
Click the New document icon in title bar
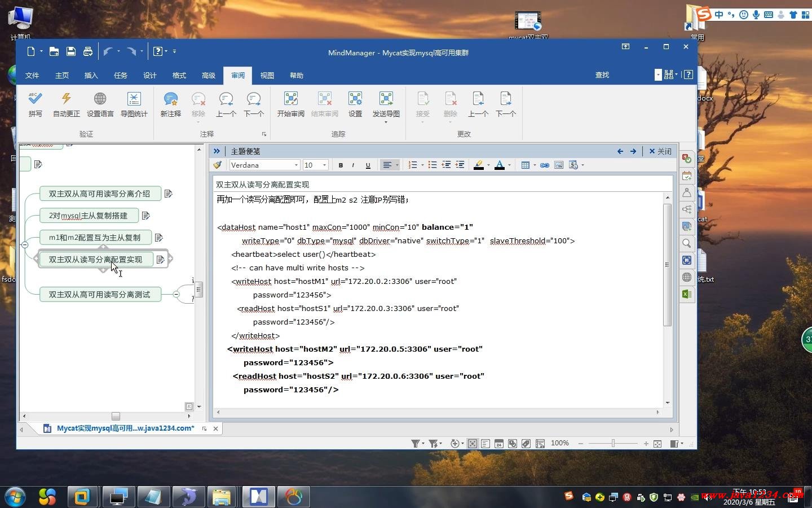point(31,51)
